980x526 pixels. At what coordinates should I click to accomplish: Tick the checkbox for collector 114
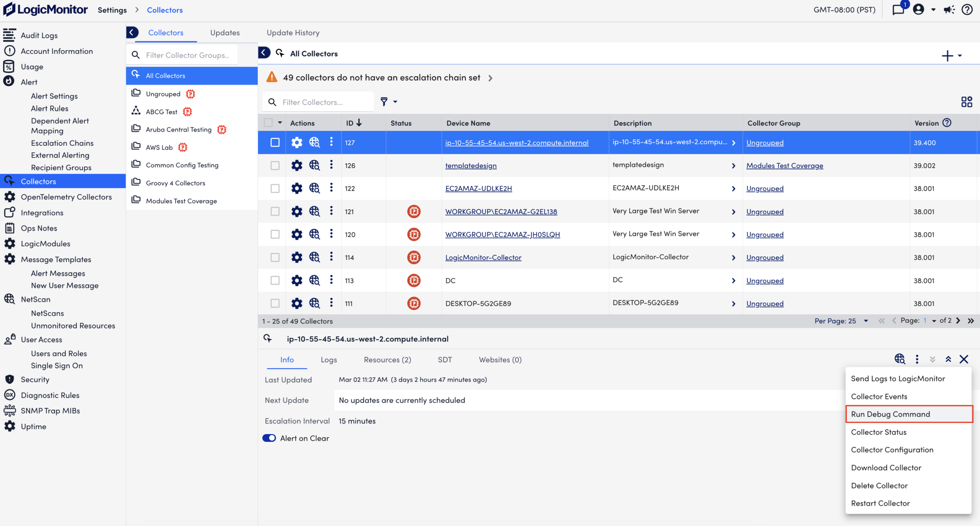click(x=275, y=257)
